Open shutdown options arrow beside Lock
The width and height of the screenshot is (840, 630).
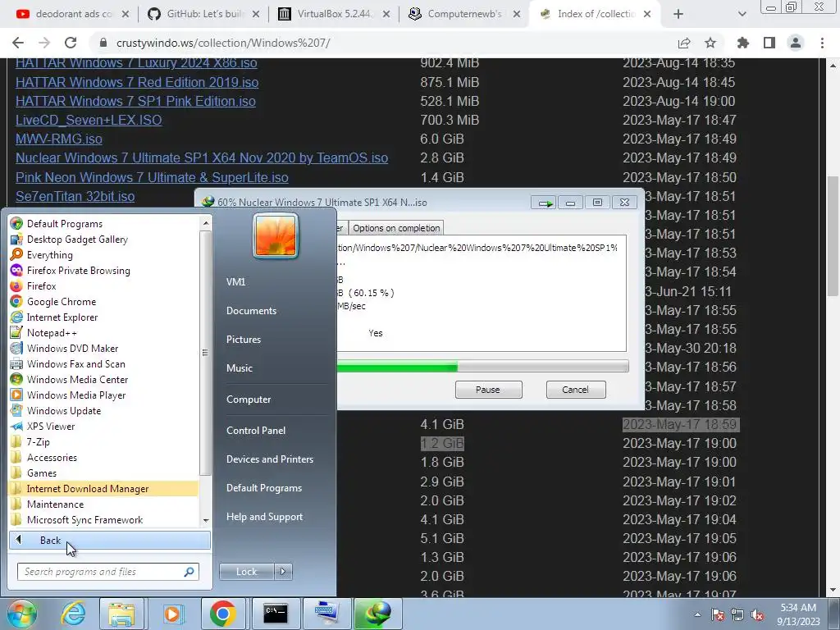coord(283,572)
